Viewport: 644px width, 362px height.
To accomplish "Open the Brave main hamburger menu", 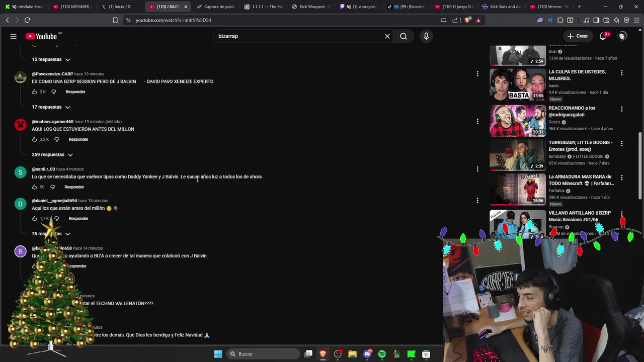I will click(x=636, y=20).
